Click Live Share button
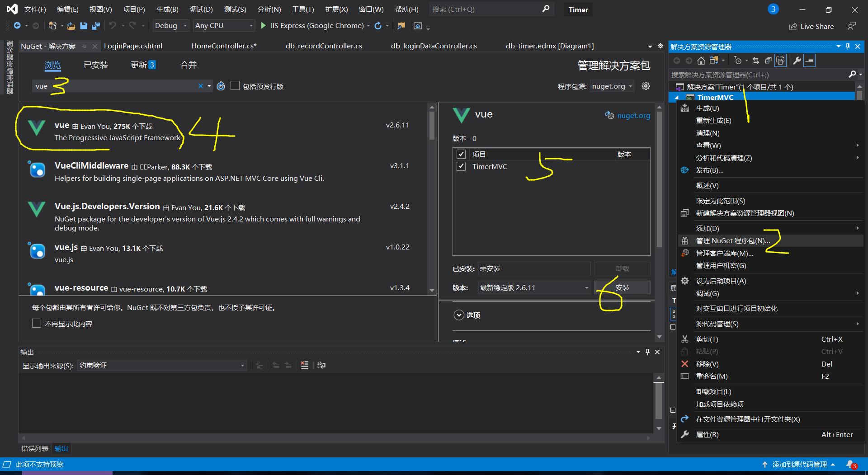Viewport: 868px width, 475px height. (x=811, y=26)
